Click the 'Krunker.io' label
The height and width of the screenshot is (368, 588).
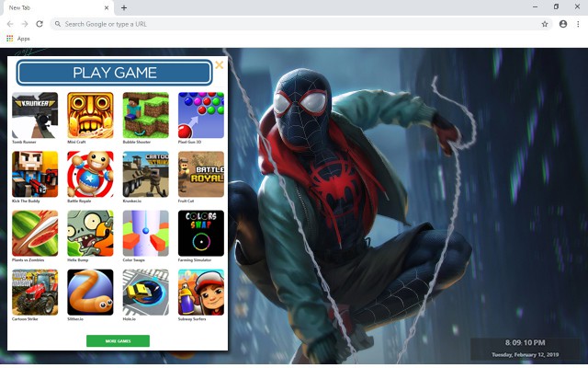pos(132,201)
